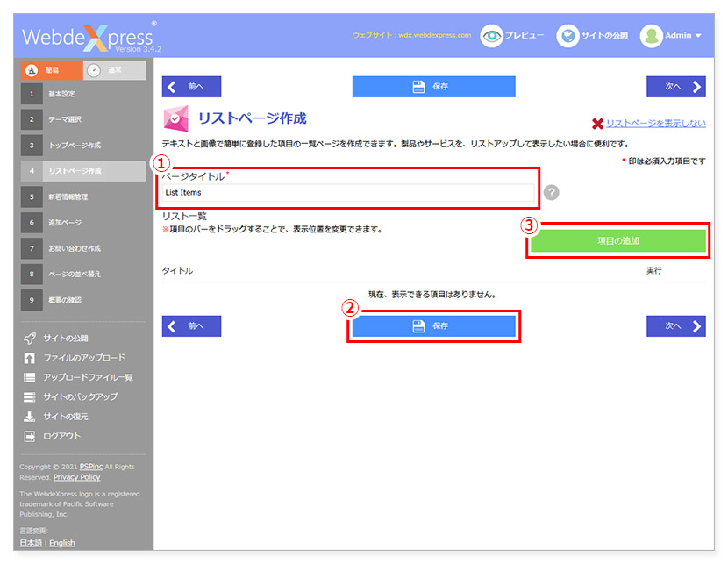This screenshot has width=728, height=564.
Task: Click the red X icon beside リストページを表示しない
Action: point(597,124)
